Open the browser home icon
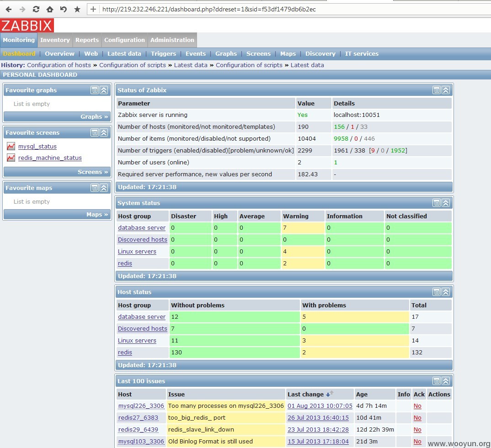Image resolution: width=491 pixels, height=448 pixels. coord(50,10)
